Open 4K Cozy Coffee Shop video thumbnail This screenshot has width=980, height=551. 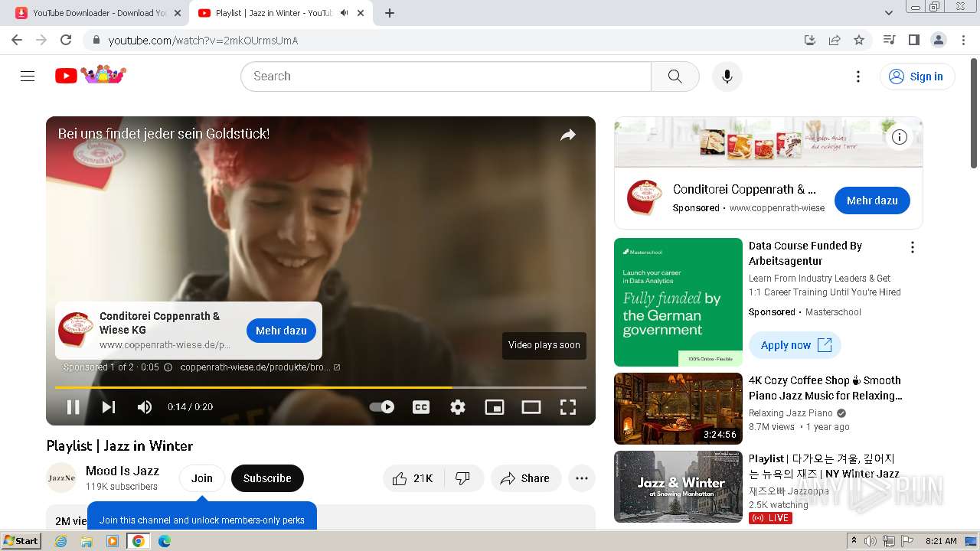tap(678, 409)
